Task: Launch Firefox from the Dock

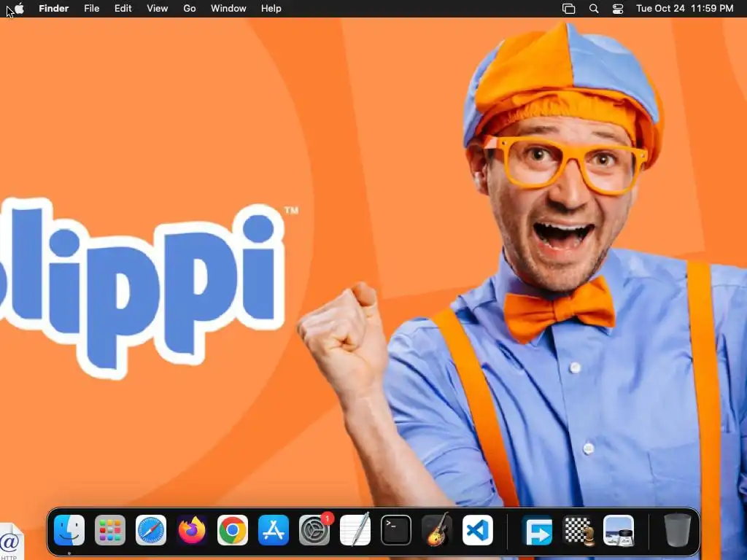Action: coord(192,530)
